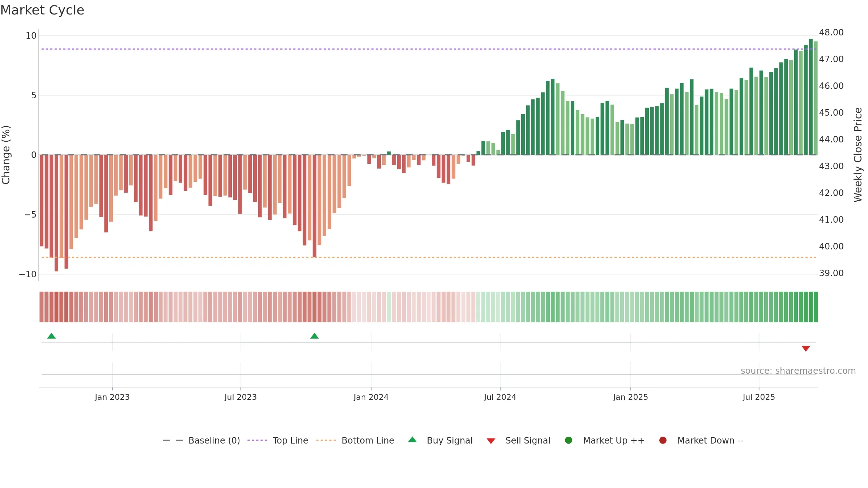Click the orange dotted Bottom Line sample in legend
The width and height of the screenshot is (868, 488).
point(326,440)
